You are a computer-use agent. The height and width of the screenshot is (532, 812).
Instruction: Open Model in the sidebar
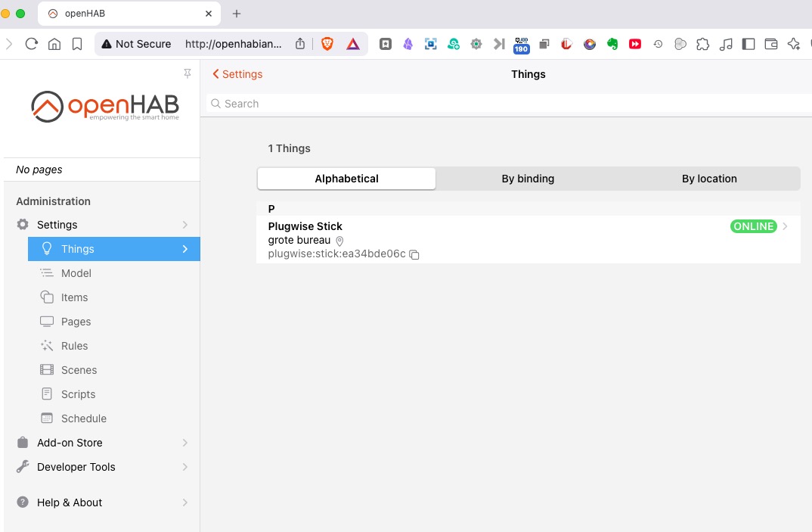tap(114, 273)
